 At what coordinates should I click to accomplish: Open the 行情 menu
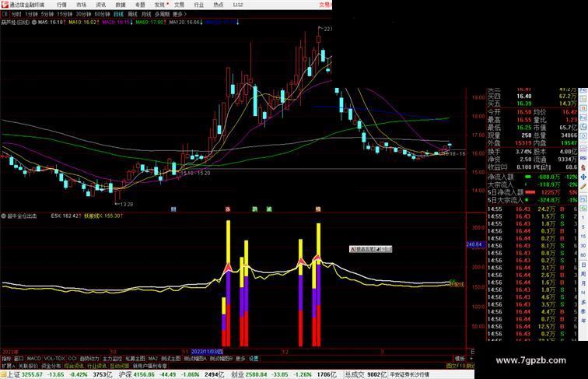(x=61, y=5)
